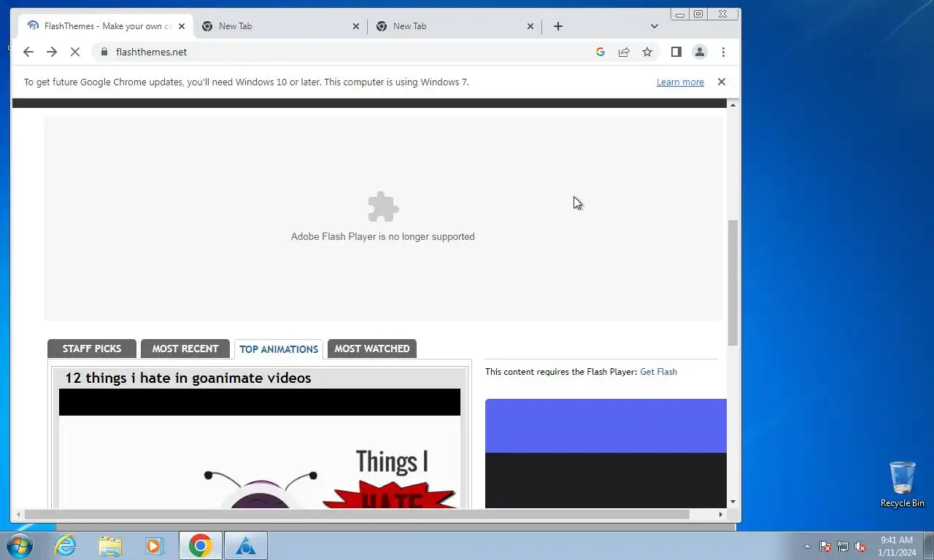The height and width of the screenshot is (560, 934).
Task: Bookmark this page with the star icon
Action: coord(647,52)
